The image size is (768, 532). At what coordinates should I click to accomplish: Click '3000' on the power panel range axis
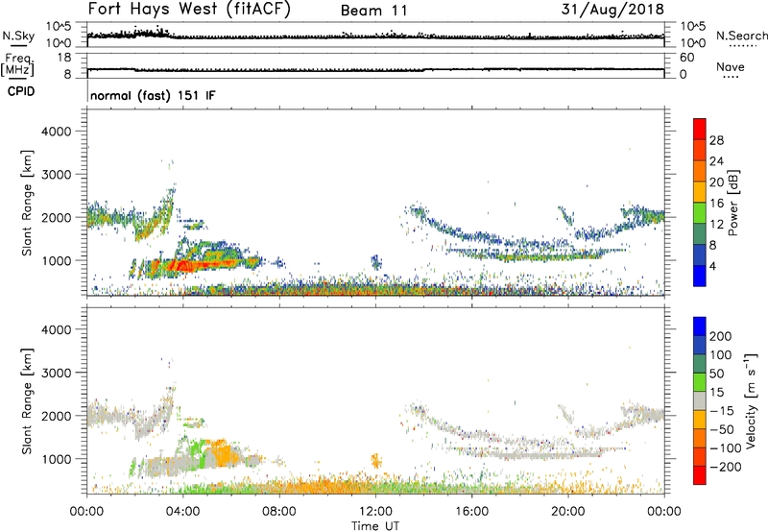tap(56, 175)
